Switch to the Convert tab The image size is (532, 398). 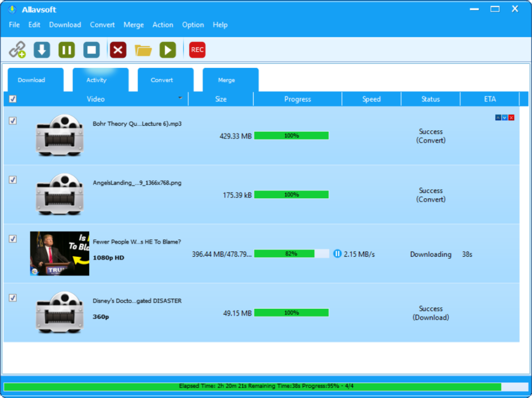click(165, 80)
